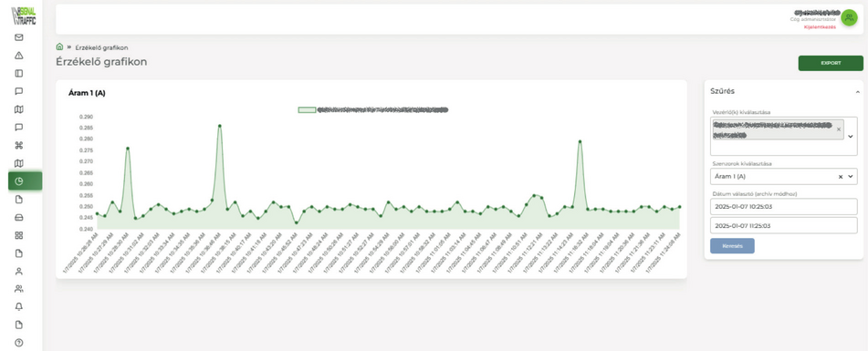Click the Kijelentkezés logout link
The image size is (868, 351).
click(820, 27)
